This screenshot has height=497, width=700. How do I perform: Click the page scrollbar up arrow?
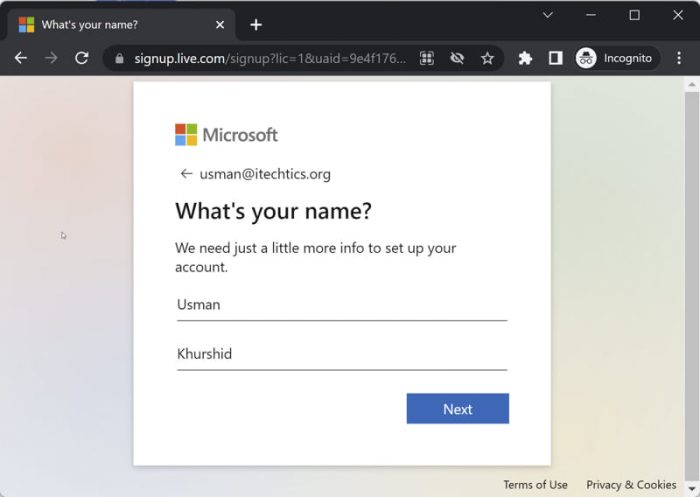pyautogui.click(x=692, y=84)
